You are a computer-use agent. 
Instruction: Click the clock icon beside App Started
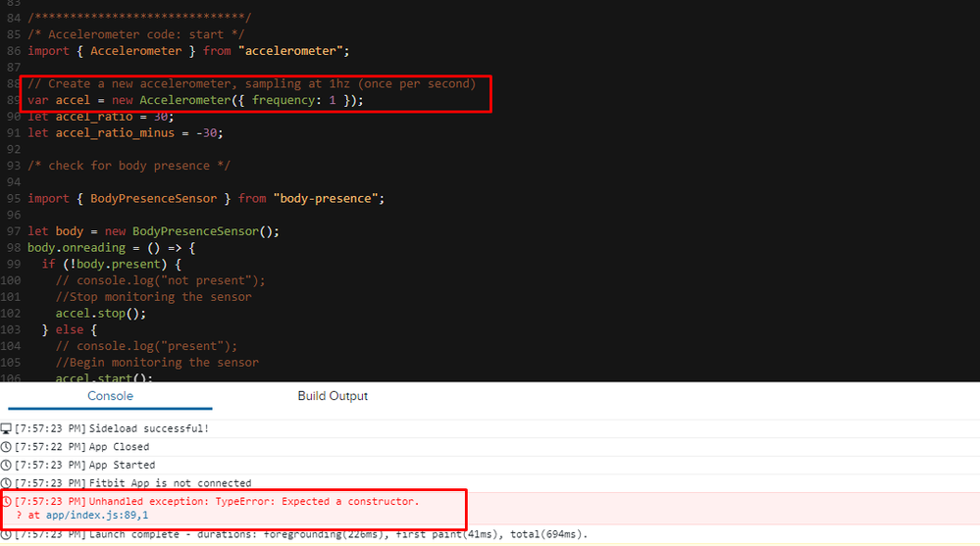6,466
